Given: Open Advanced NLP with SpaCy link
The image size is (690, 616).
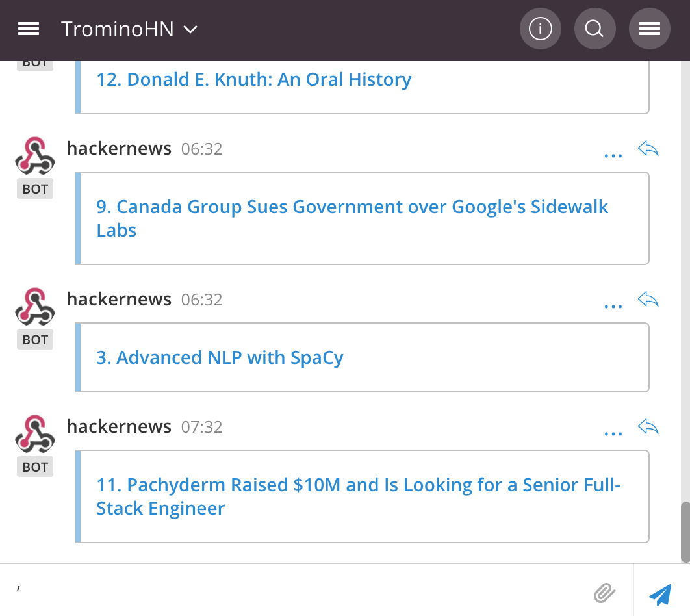Looking at the screenshot, I should pyautogui.click(x=220, y=358).
